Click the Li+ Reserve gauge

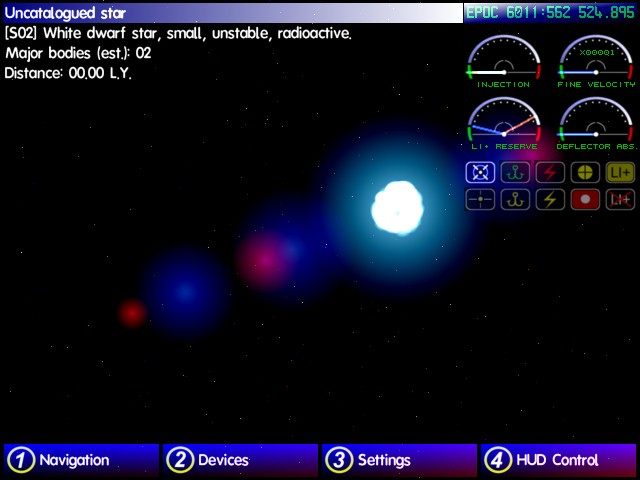point(503,123)
